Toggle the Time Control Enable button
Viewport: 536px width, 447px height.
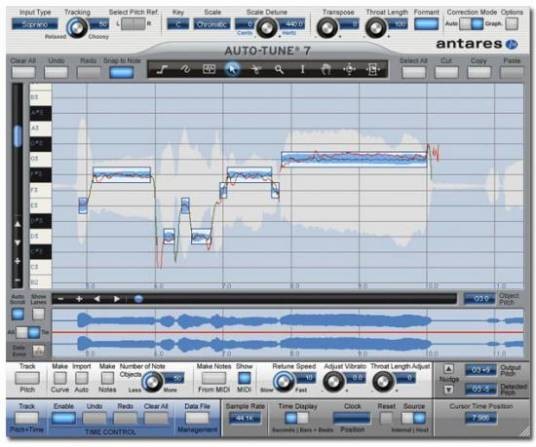64,418
